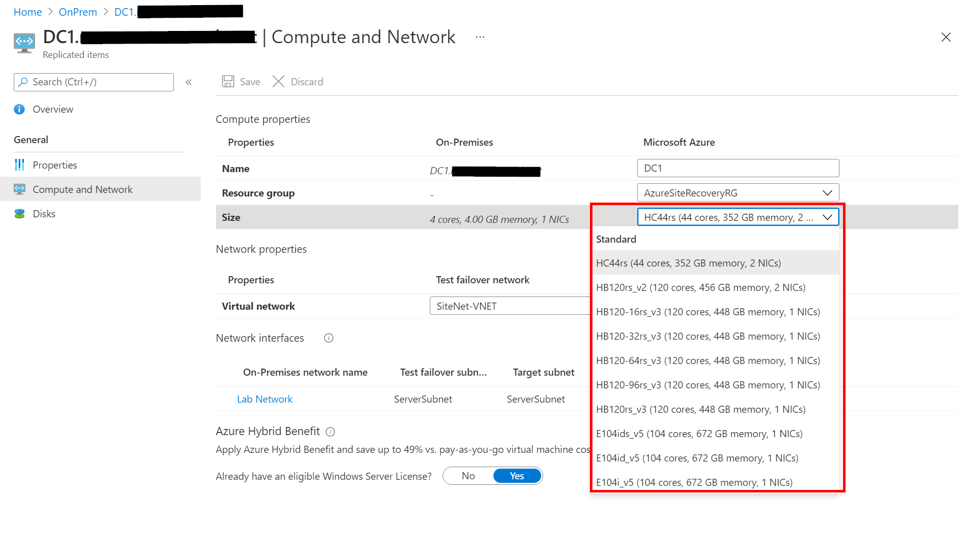Open the Lab Network link
Screen dimensions: 969x560
pyautogui.click(x=264, y=399)
